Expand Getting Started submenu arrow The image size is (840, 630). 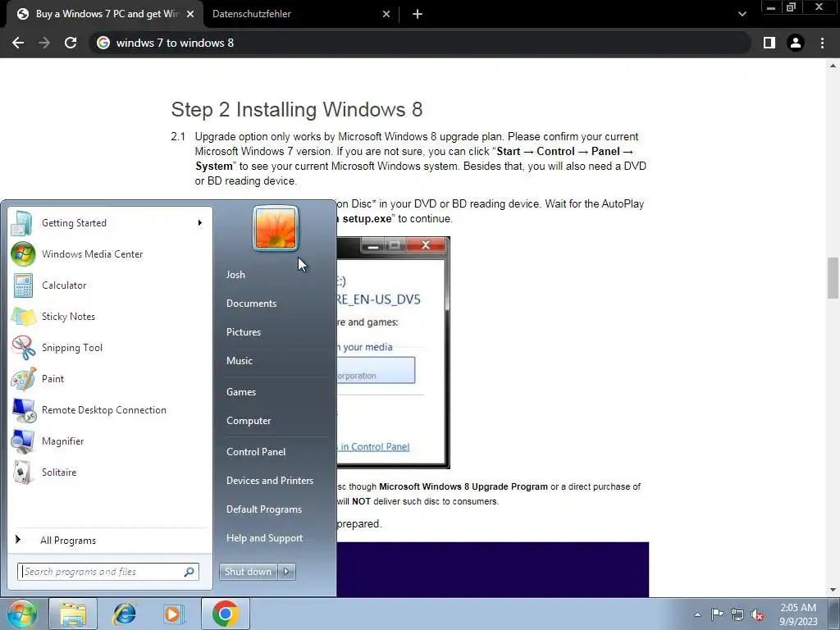click(200, 223)
